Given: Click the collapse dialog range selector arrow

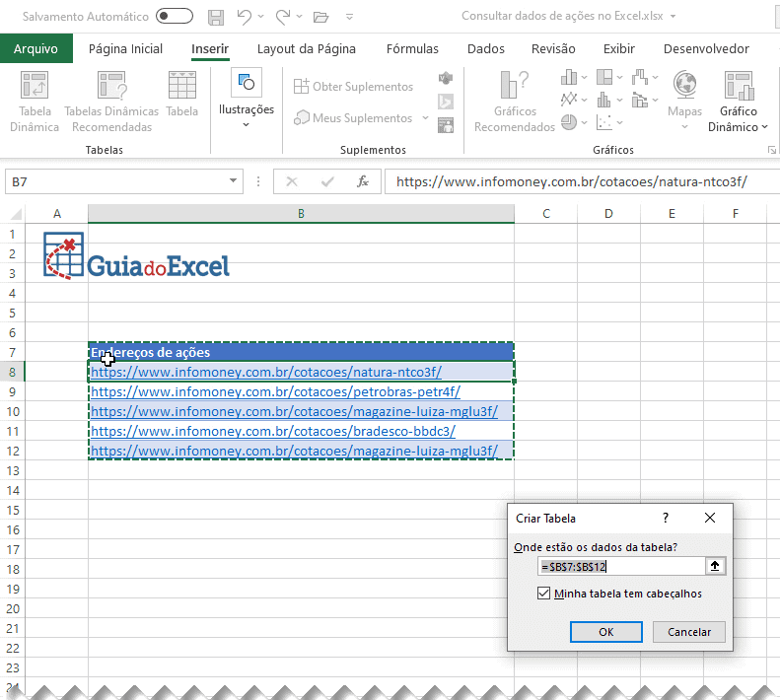Looking at the screenshot, I should (x=715, y=566).
